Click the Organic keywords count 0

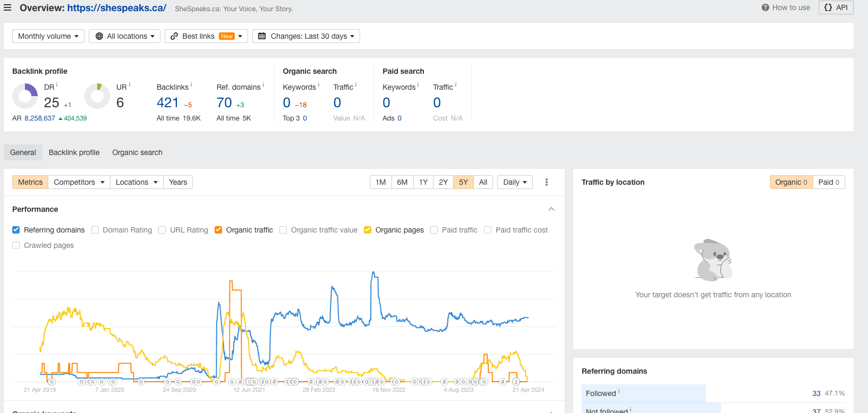[x=287, y=102]
